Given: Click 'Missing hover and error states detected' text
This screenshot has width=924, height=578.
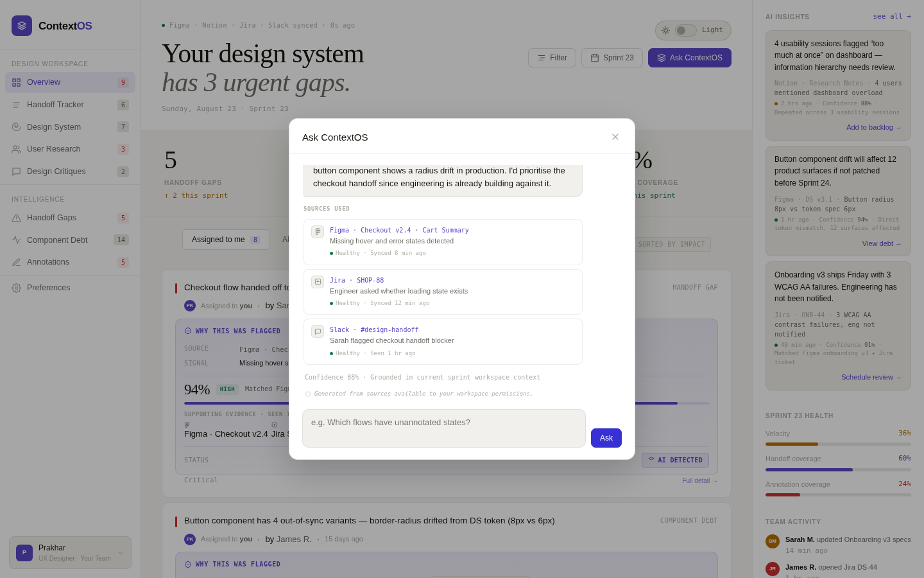Looking at the screenshot, I should pos(392,241).
